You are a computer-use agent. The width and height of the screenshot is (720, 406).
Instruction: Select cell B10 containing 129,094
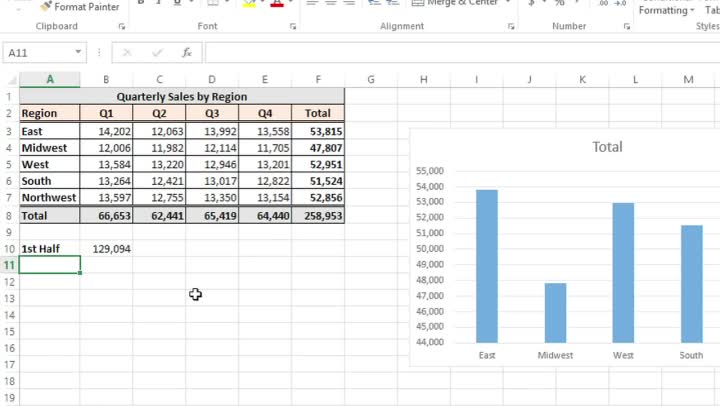(x=107, y=248)
